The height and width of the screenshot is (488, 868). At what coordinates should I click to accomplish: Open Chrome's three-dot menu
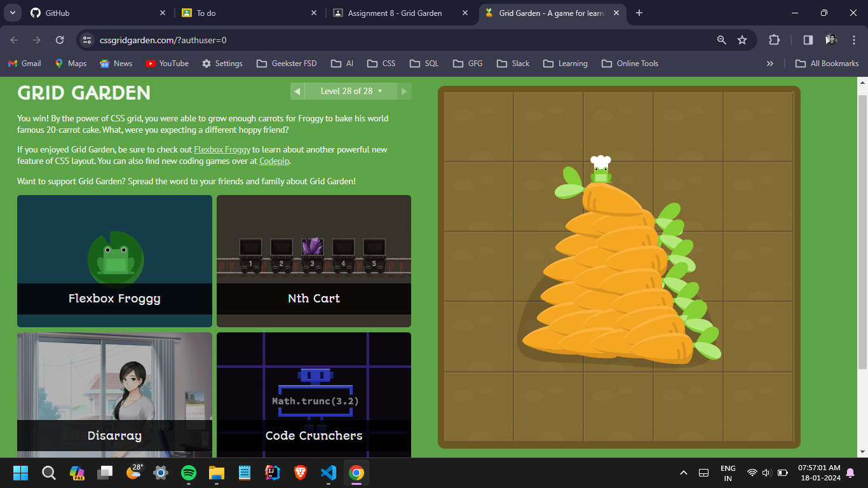[853, 39]
